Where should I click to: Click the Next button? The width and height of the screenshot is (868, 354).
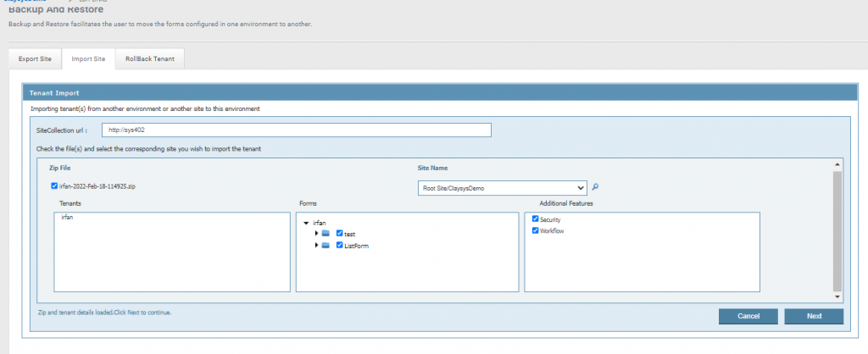(814, 317)
